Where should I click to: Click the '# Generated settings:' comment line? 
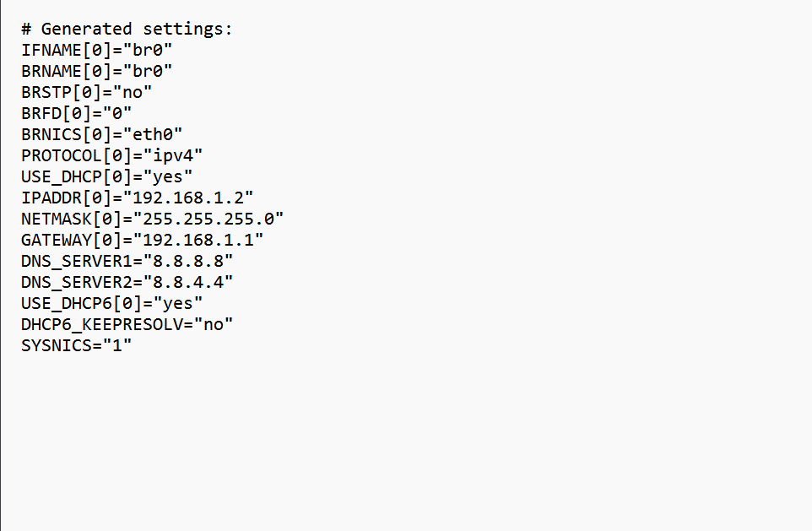tap(127, 29)
